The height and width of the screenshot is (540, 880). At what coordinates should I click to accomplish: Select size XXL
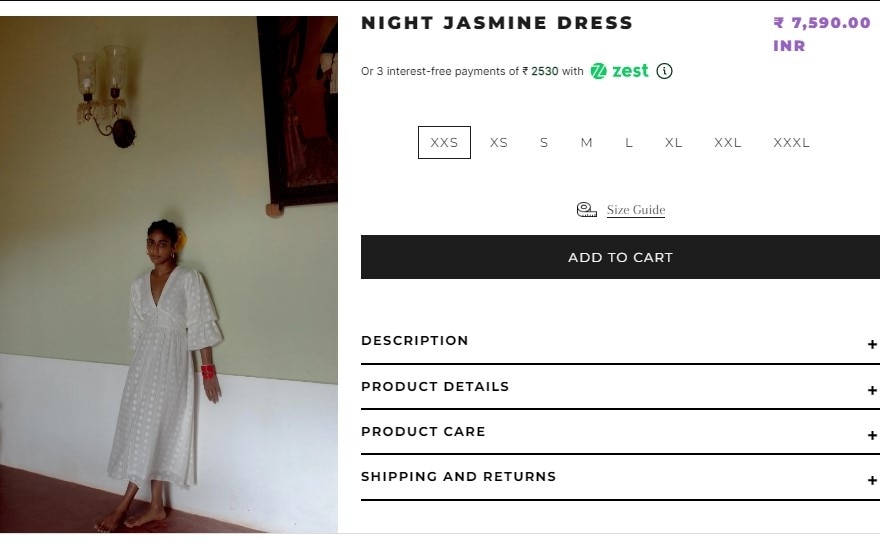point(728,142)
